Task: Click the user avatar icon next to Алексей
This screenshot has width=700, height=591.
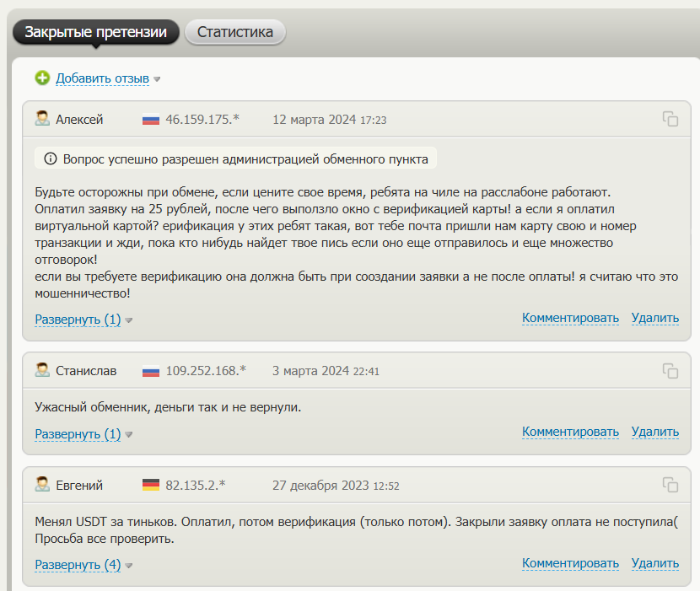Action: pos(42,119)
